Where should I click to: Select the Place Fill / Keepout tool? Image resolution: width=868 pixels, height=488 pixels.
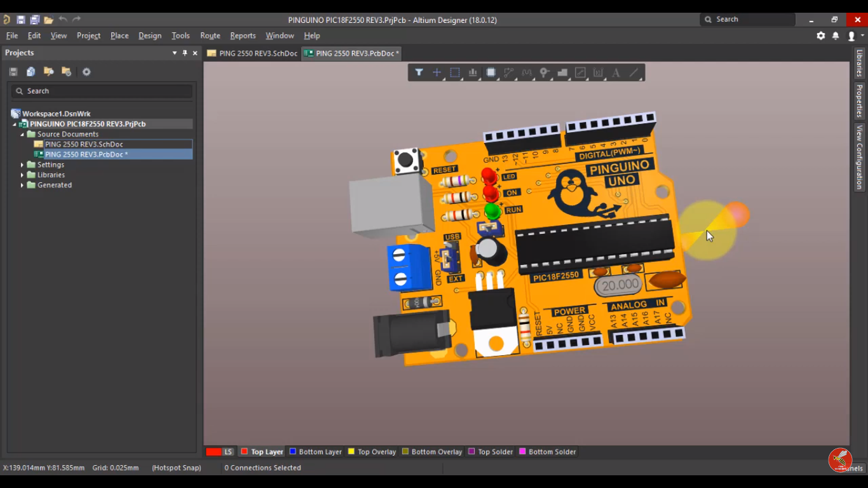580,72
